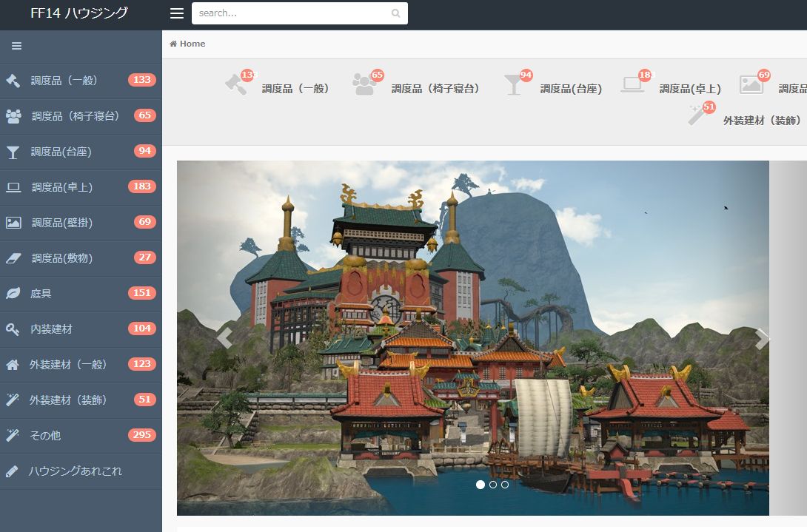Go to next carousel slide arrow
807x532 pixels.
tap(761, 339)
